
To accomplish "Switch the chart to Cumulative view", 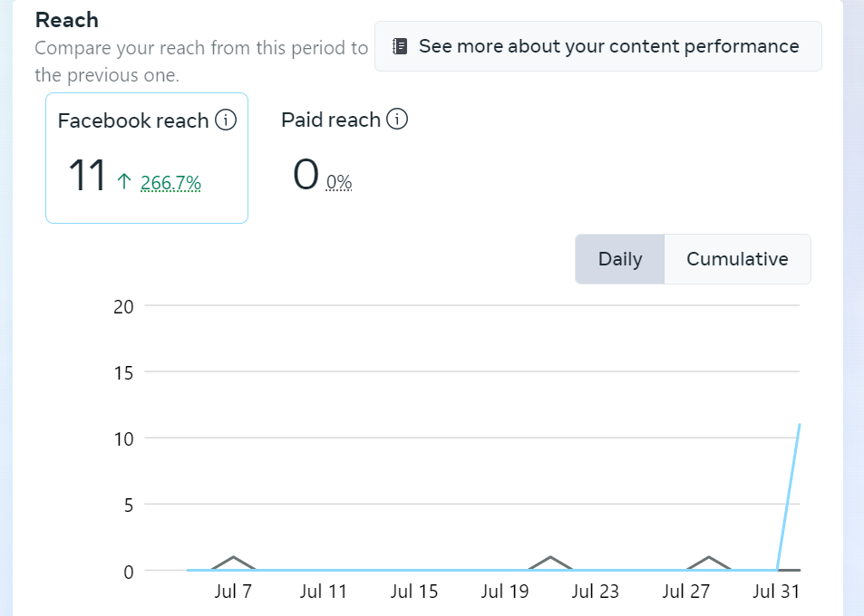I will click(x=737, y=259).
